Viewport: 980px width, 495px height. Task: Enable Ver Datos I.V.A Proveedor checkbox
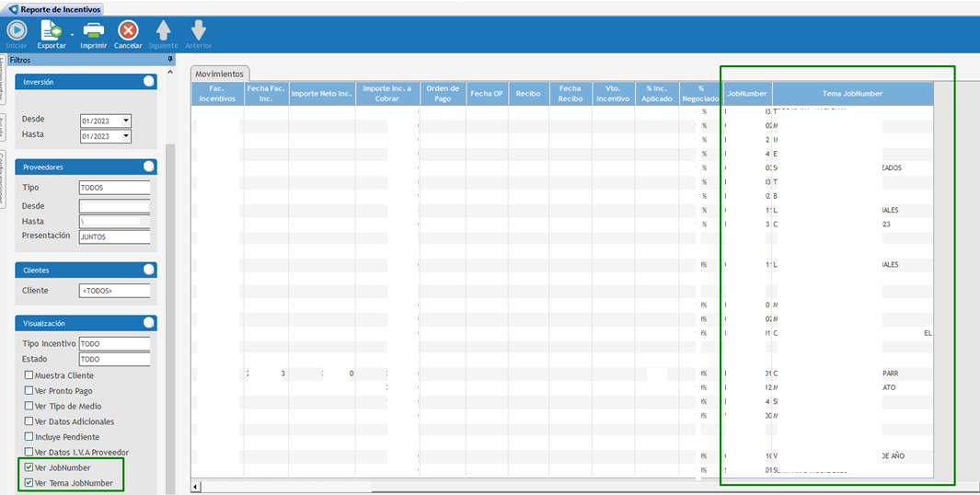click(x=29, y=452)
